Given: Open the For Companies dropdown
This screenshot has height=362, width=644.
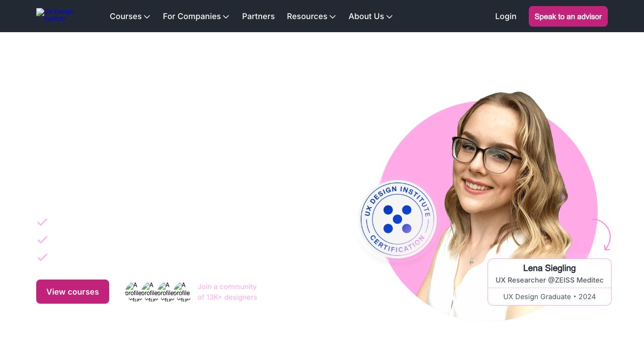Looking at the screenshot, I should pyautogui.click(x=196, y=16).
